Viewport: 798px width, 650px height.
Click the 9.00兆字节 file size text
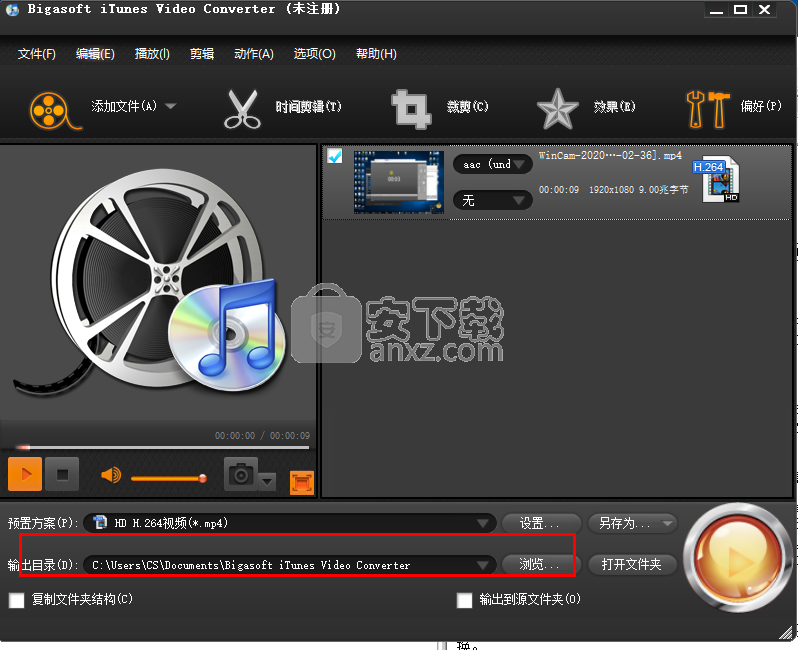coord(663,190)
